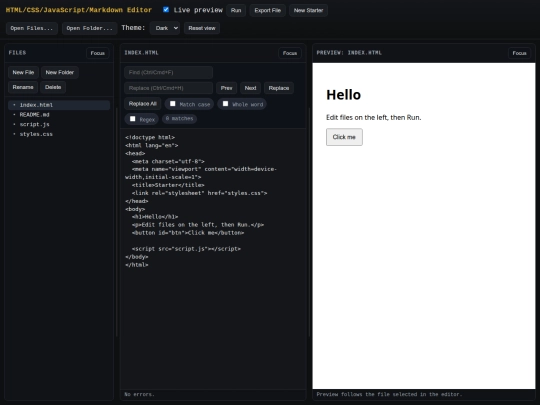The image size is (540, 405).
Task: Click the 0 matches indicator
Action: [179, 119]
